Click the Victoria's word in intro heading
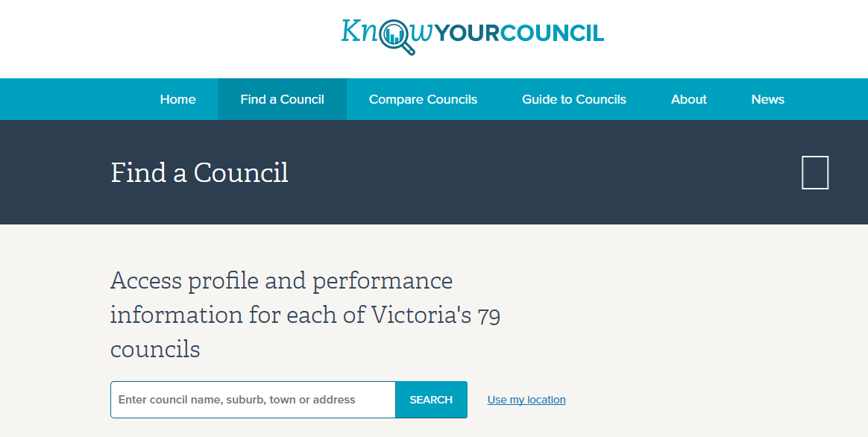 point(421,315)
